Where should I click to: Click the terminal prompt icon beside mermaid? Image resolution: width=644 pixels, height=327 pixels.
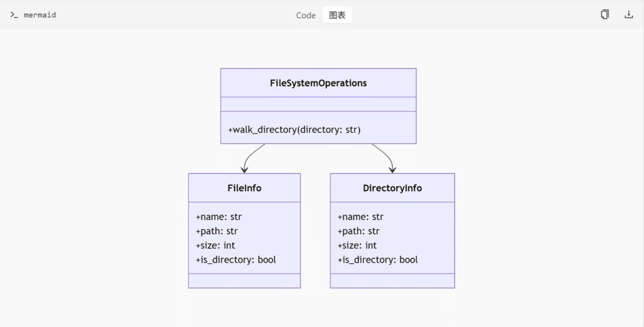(x=14, y=15)
